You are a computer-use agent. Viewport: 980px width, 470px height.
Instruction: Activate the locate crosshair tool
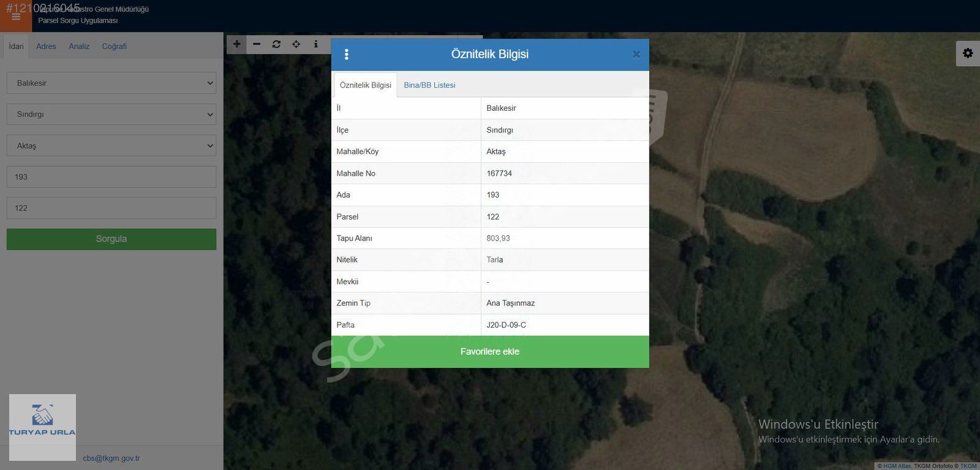(296, 44)
